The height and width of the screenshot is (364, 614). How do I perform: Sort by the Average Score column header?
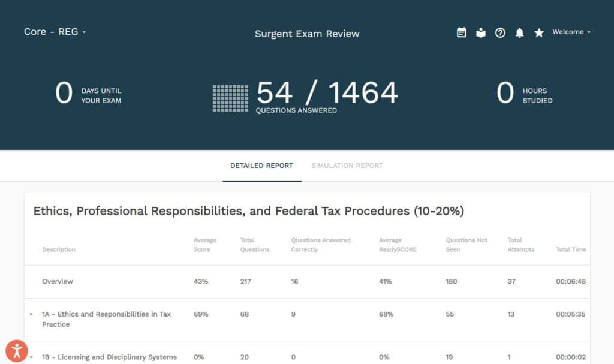point(205,245)
